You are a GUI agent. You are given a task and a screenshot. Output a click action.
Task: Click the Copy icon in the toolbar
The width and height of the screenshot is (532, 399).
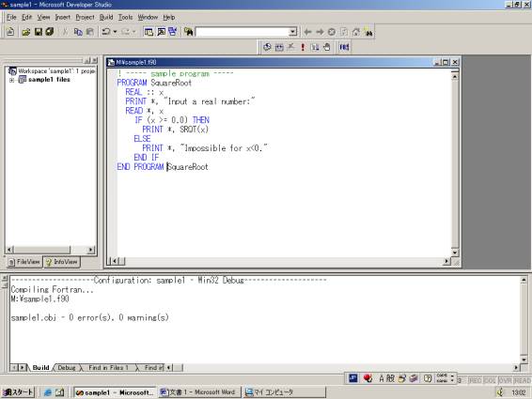point(78,32)
